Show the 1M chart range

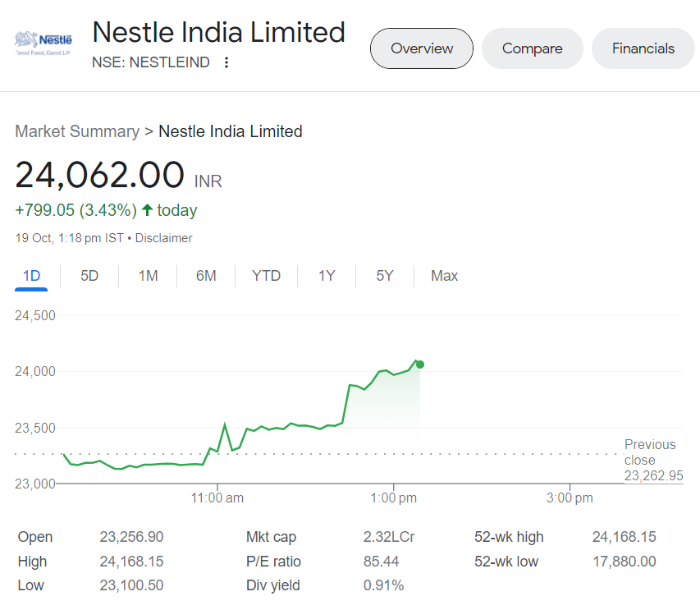148,276
